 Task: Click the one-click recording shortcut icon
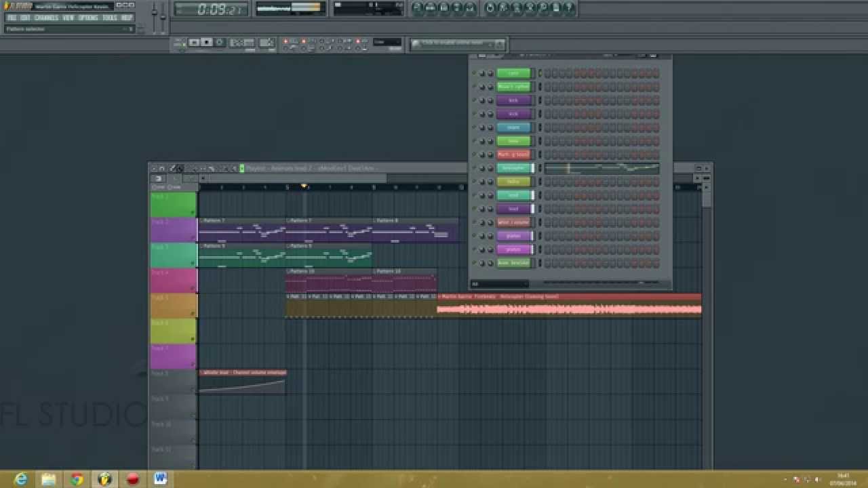click(x=542, y=8)
